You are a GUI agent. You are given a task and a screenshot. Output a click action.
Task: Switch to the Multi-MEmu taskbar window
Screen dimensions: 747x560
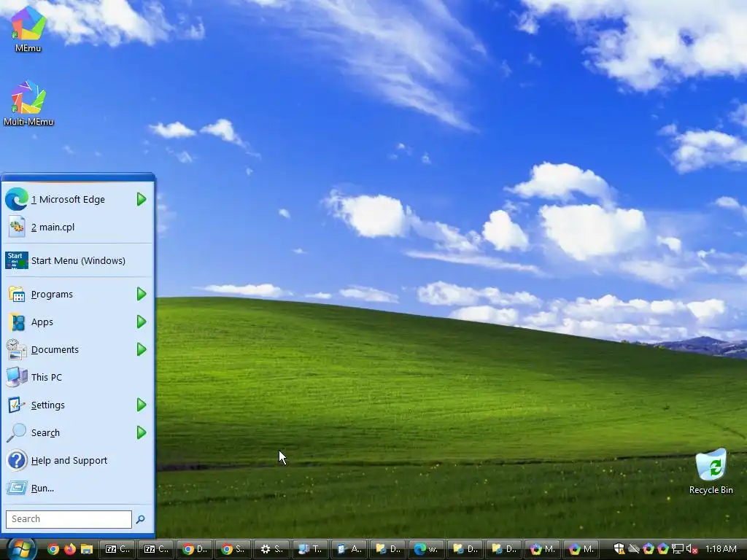[x=543, y=549]
